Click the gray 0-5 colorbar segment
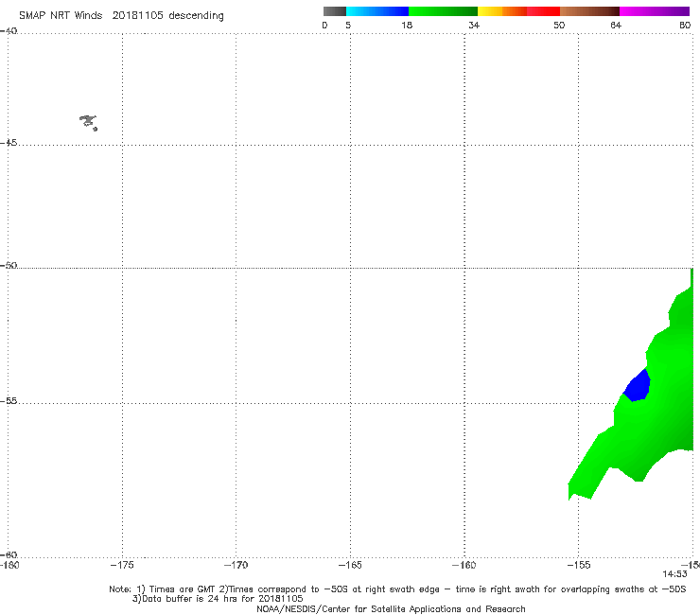700x615 pixels. 334,11
